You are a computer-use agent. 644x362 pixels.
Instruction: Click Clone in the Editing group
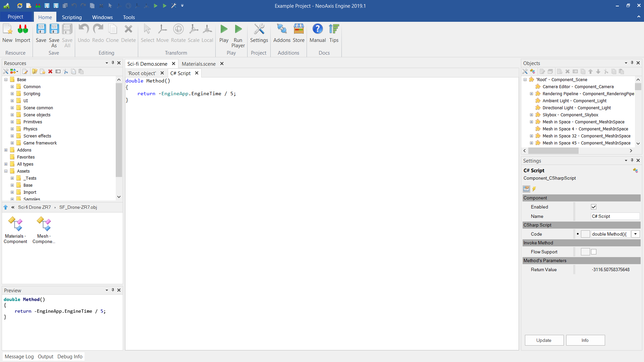pyautogui.click(x=112, y=34)
